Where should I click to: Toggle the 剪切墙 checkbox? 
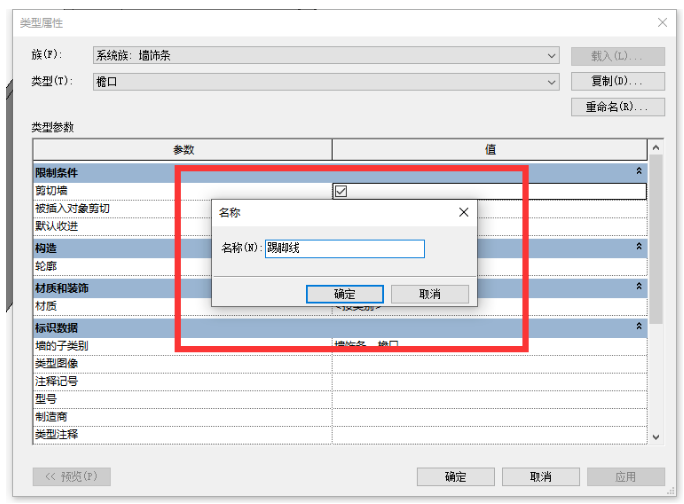click(341, 191)
